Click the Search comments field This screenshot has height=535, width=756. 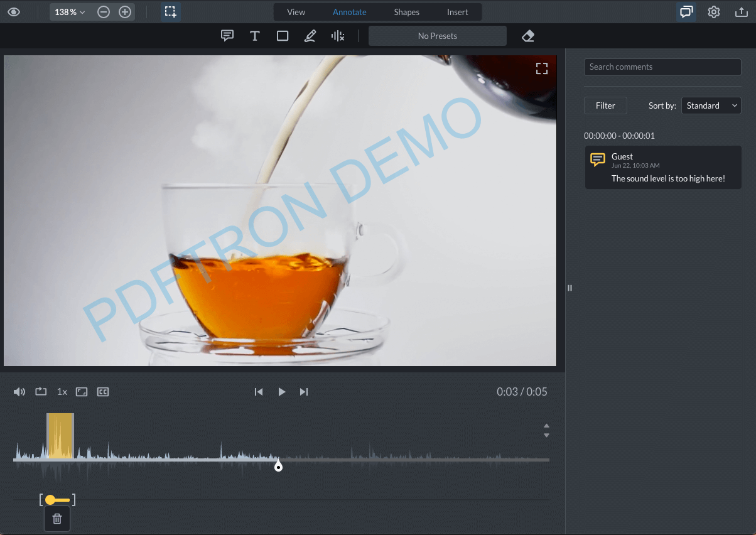[x=662, y=67]
